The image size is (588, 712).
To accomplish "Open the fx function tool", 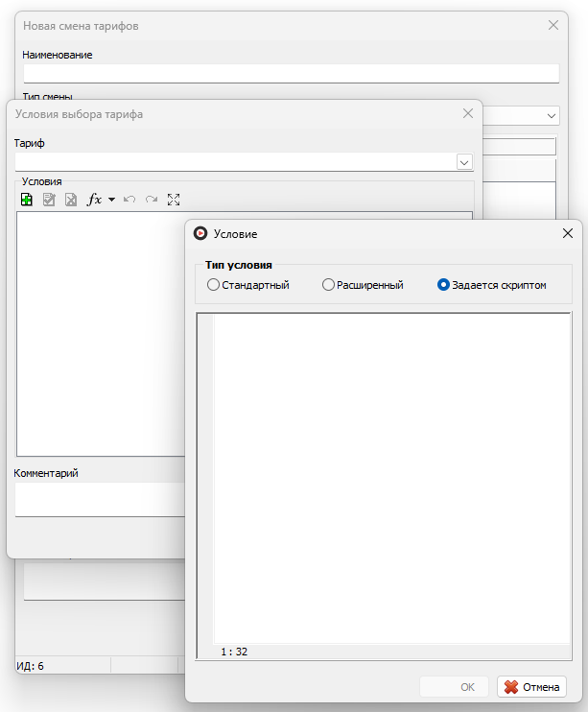I will (x=94, y=200).
